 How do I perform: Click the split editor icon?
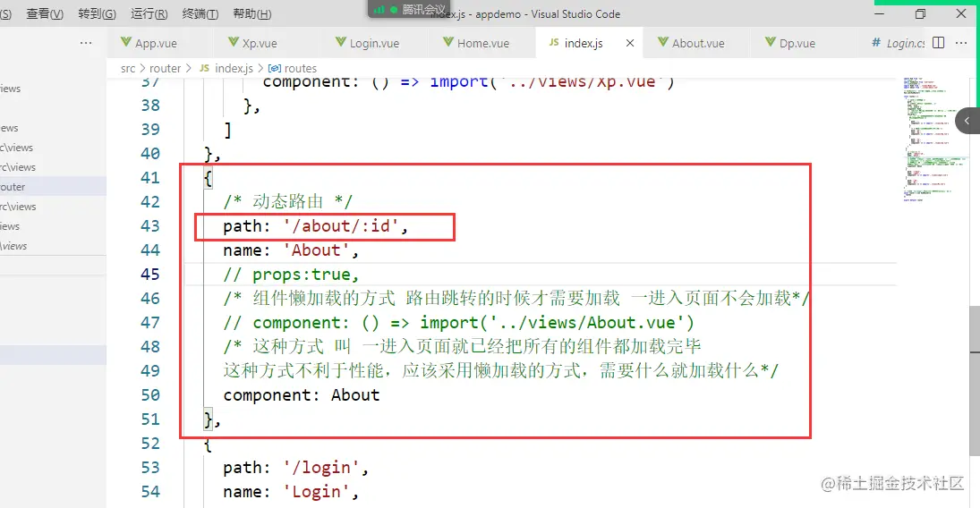938,43
